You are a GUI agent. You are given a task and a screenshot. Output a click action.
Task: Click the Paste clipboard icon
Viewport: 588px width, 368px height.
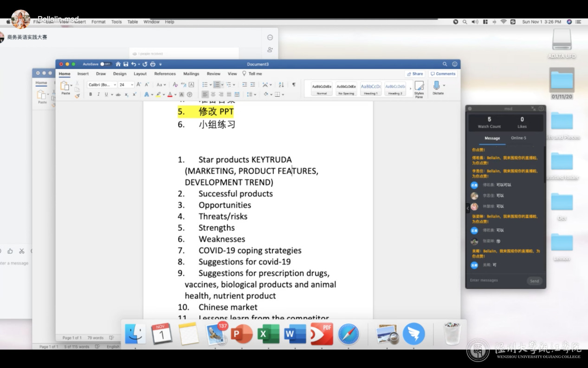65,85
